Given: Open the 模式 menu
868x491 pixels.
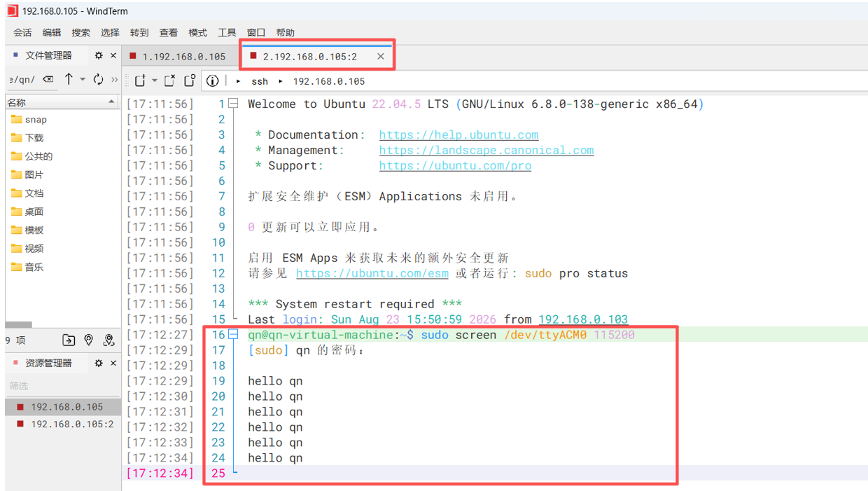Looking at the screenshot, I should [x=197, y=32].
